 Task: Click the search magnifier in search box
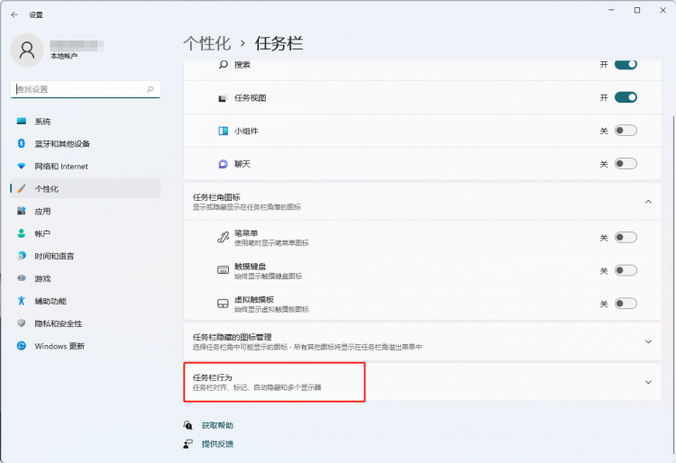pyautogui.click(x=150, y=89)
